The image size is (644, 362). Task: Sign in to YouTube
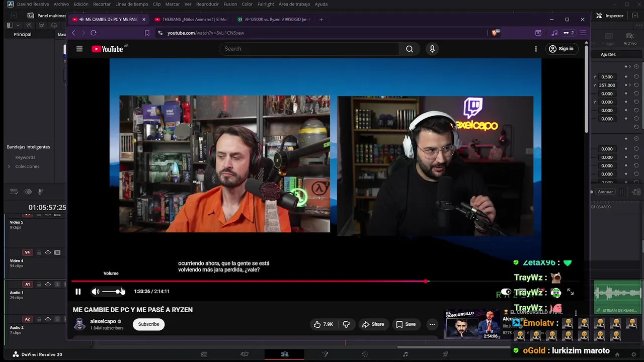point(561,49)
